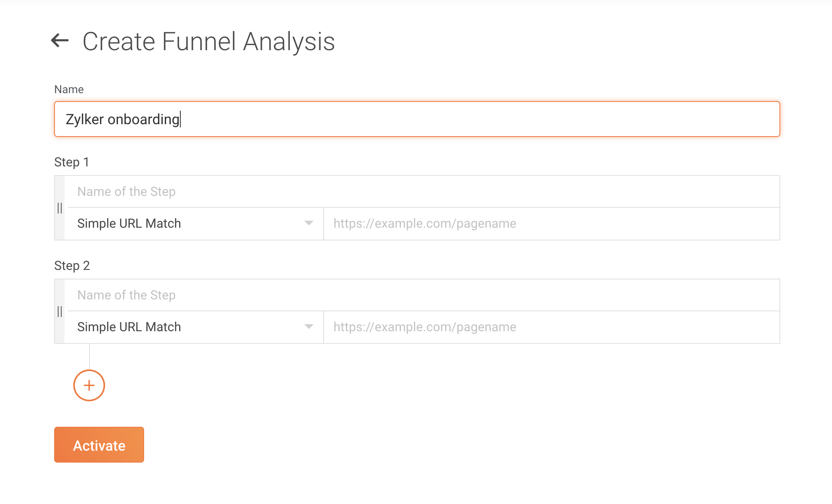Click Step 2 drag handle icon
Viewport: 832px width, 504px height.
pyautogui.click(x=60, y=311)
